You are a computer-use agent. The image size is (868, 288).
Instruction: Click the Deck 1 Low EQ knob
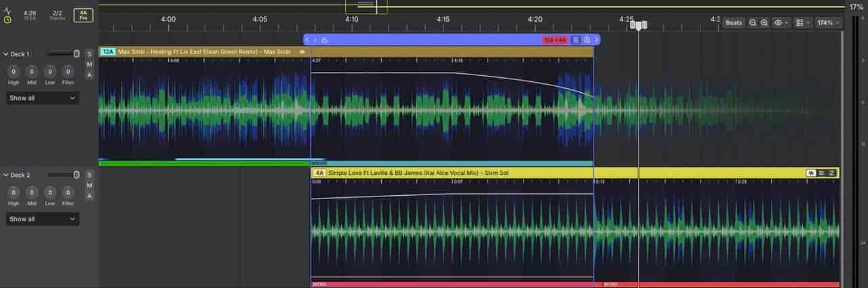click(50, 71)
